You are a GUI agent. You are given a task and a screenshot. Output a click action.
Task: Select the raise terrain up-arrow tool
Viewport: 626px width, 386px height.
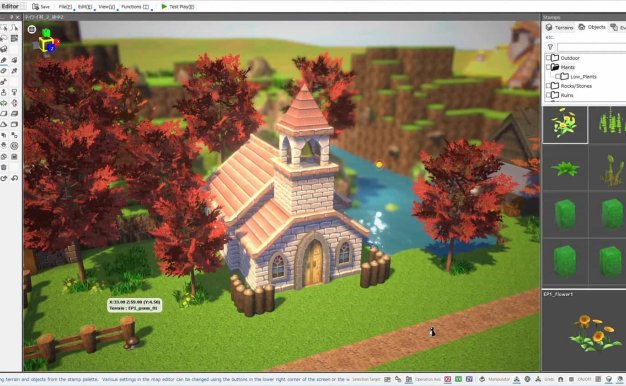point(4,92)
